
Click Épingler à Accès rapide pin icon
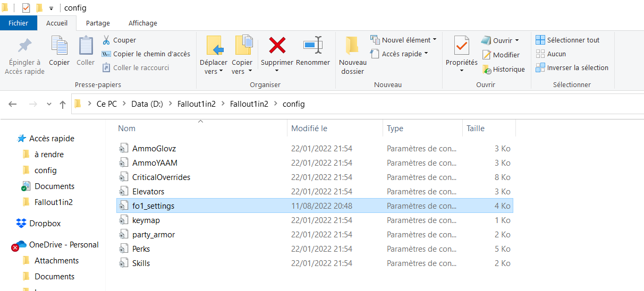(24, 46)
